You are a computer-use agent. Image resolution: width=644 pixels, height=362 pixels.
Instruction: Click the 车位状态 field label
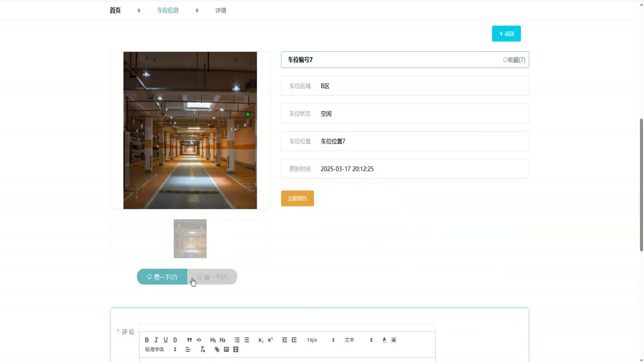[x=300, y=114]
